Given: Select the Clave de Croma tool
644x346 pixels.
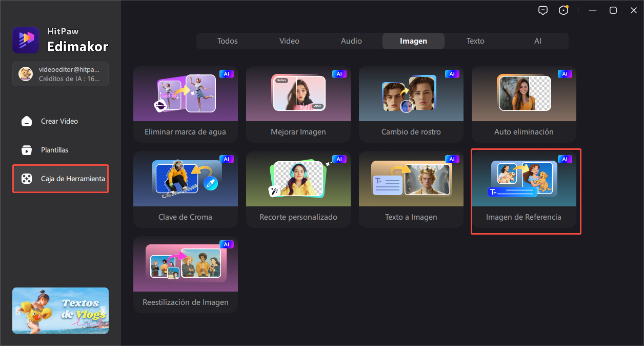Looking at the screenshot, I should tap(186, 189).
